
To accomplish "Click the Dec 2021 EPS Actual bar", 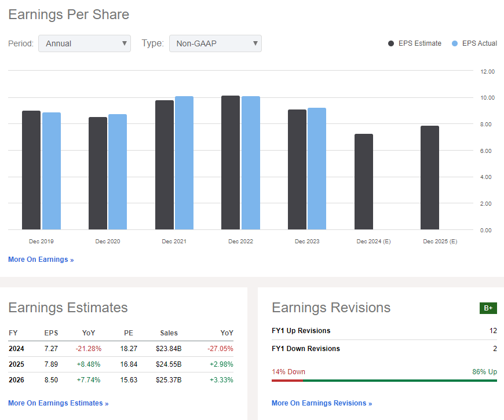I will pyautogui.click(x=184, y=162).
